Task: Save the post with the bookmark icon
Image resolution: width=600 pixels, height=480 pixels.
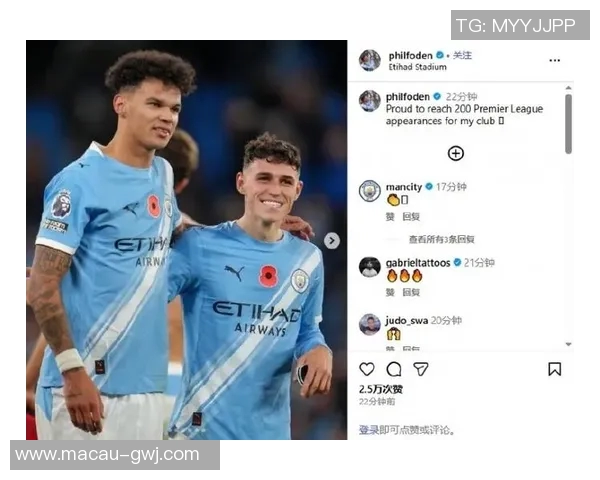Action: click(x=554, y=369)
